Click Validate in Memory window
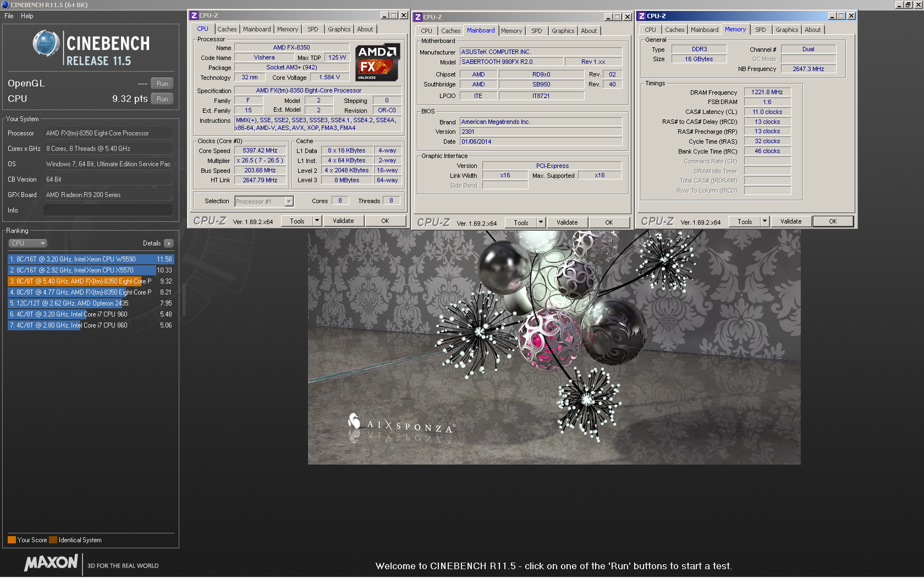This screenshot has width=924, height=578. pos(791,221)
